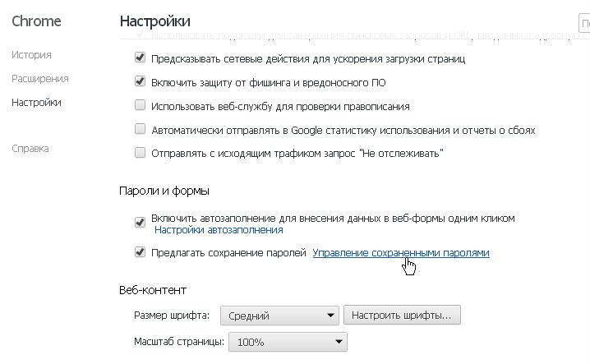Screen dimensions: 590x364
Task: Open Расширения in the left sidebar
Action: pyautogui.click(x=39, y=79)
